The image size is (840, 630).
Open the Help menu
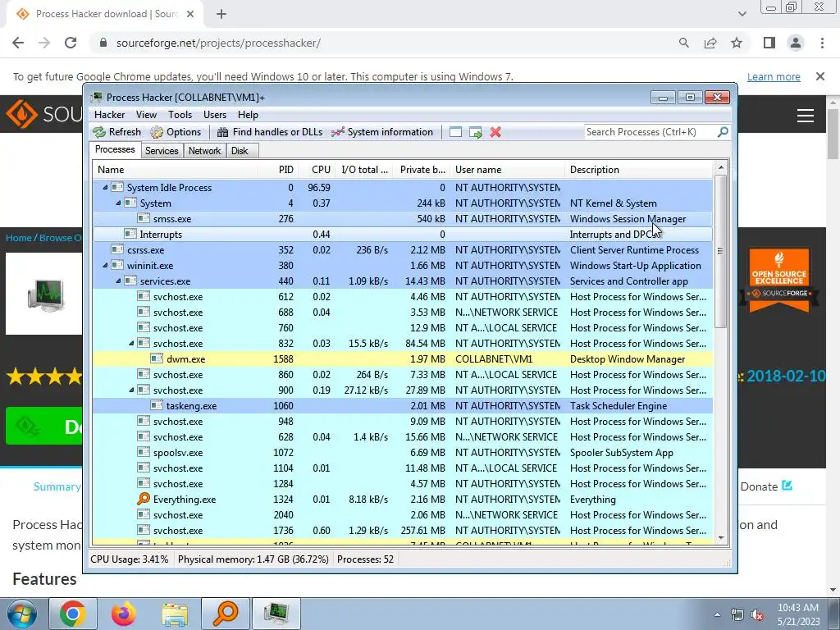248,115
